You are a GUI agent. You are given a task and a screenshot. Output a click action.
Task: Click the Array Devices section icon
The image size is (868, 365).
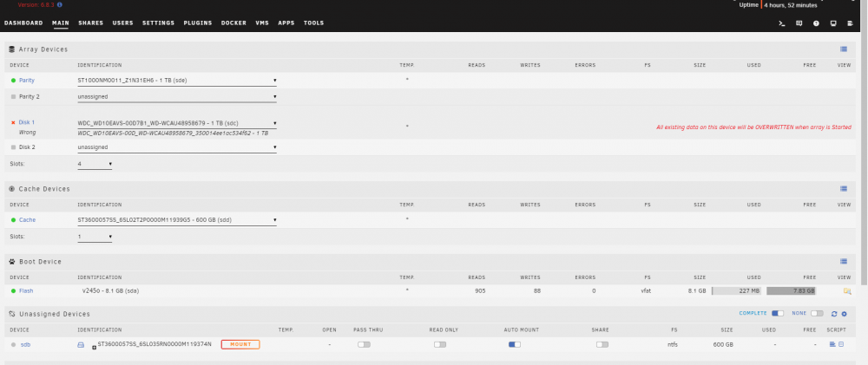11,49
